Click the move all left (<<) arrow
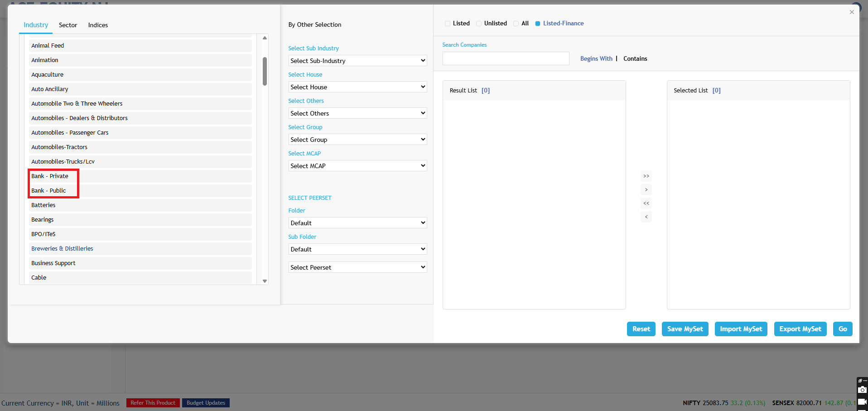868x411 pixels. pos(646,203)
